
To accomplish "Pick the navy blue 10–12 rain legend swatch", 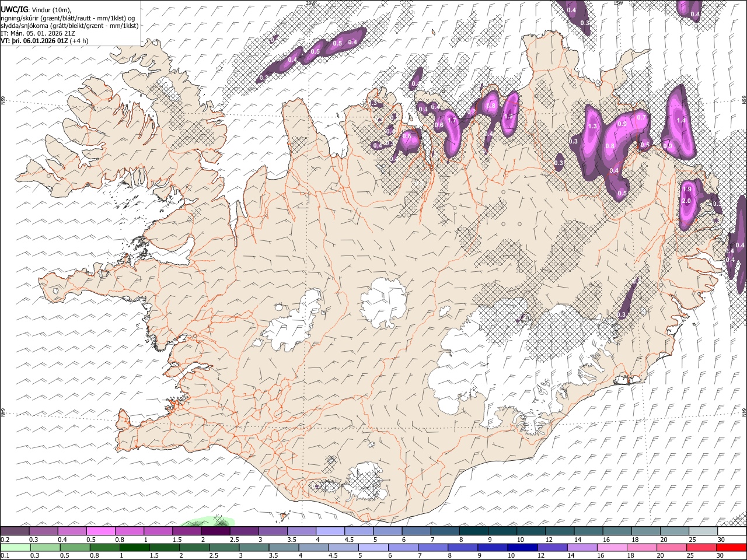I will point(523,548).
